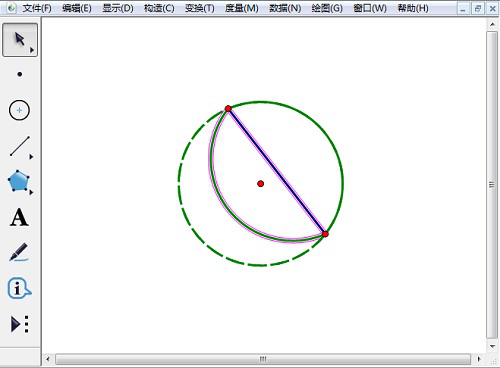
Task: Click the horizontal scrollbar thumb
Action: click(x=263, y=359)
